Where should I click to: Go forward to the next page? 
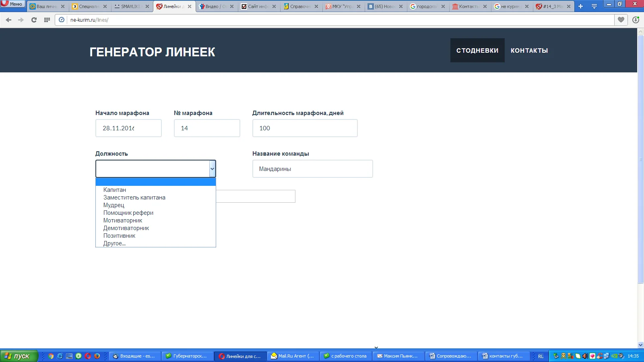[x=21, y=20]
